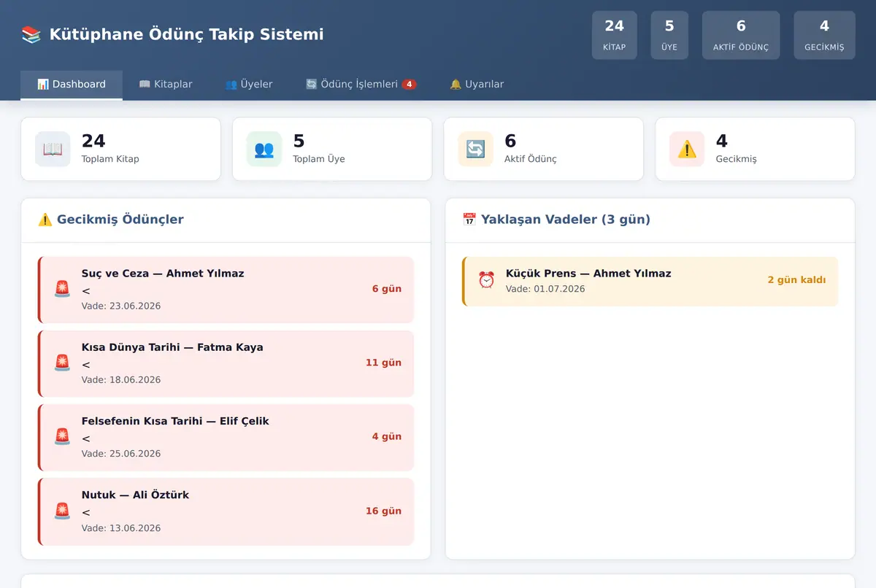Click the "Toplam Kitap" card label
Image resolution: width=876 pixels, height=588 pixels.
coord(110,159)
